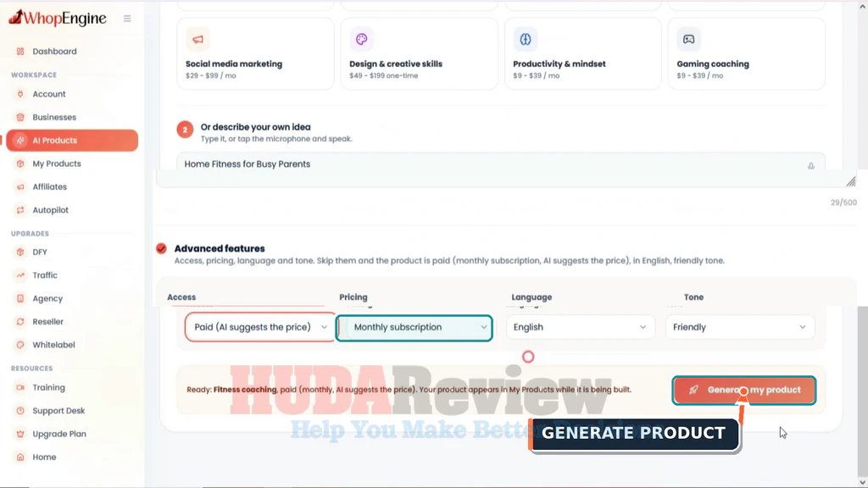Image resolution: width=868 pixels, height=488 pixels.
Task: Click the Dashboard grid icon
Action: click(x=20, y=52)
